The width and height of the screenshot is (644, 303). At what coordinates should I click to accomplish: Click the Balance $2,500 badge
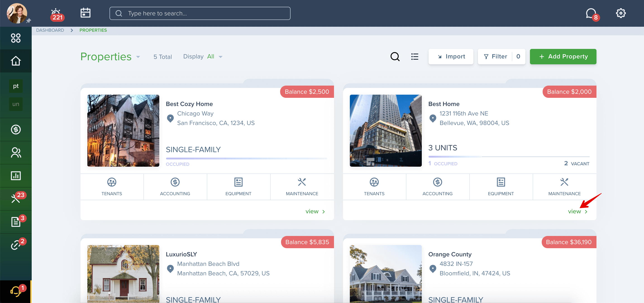tap(307, 92)
